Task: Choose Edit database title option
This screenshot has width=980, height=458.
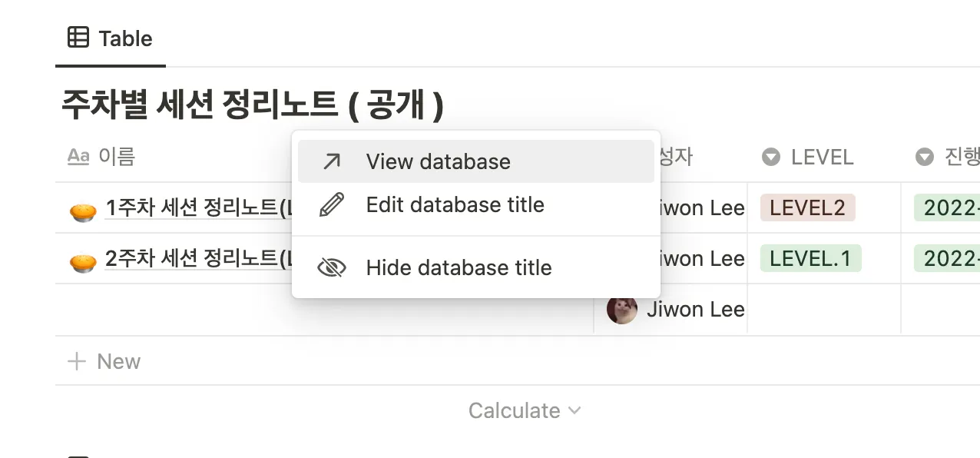Action: pos(455,205)
